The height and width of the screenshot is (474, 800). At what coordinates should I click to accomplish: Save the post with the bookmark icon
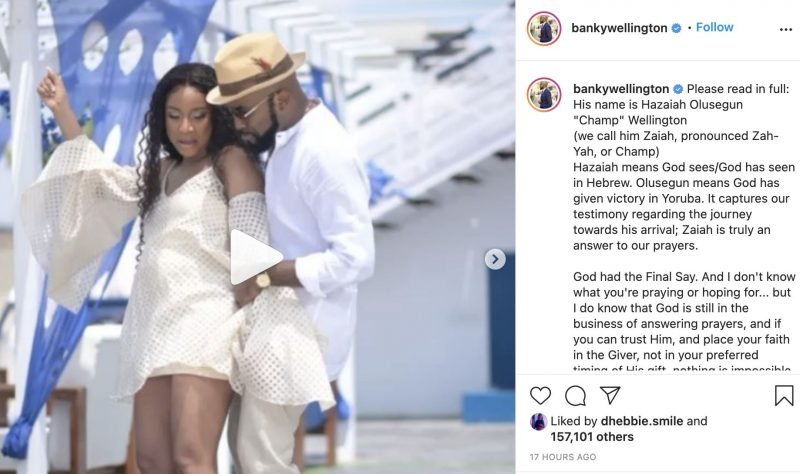[x=784, y=395]
